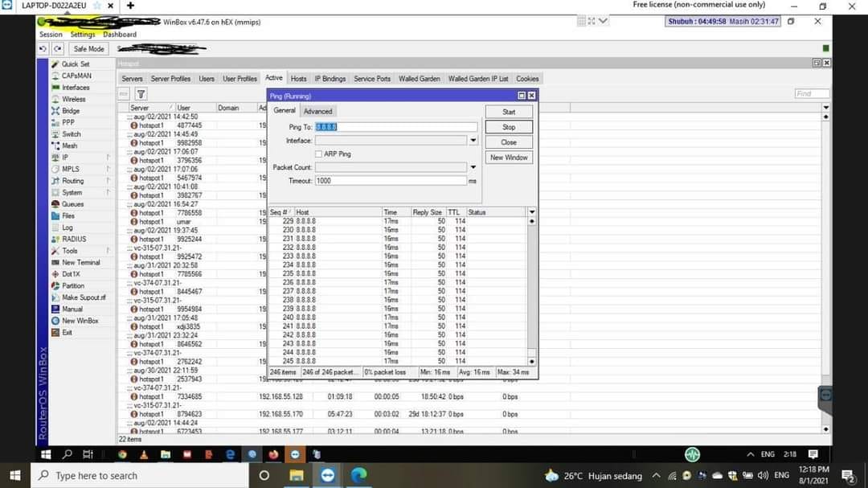Open the Session menu
This screenshot has height=488, width=868.
[51, 35]
